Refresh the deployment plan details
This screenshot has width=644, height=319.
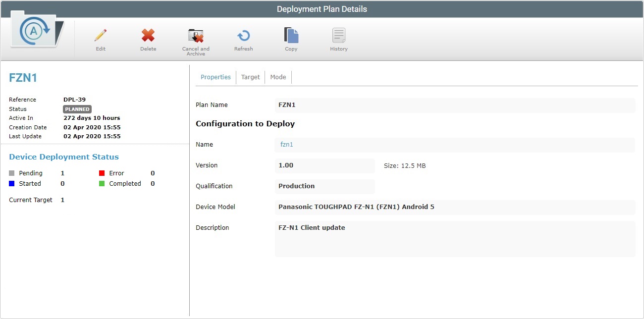[243, 36]
